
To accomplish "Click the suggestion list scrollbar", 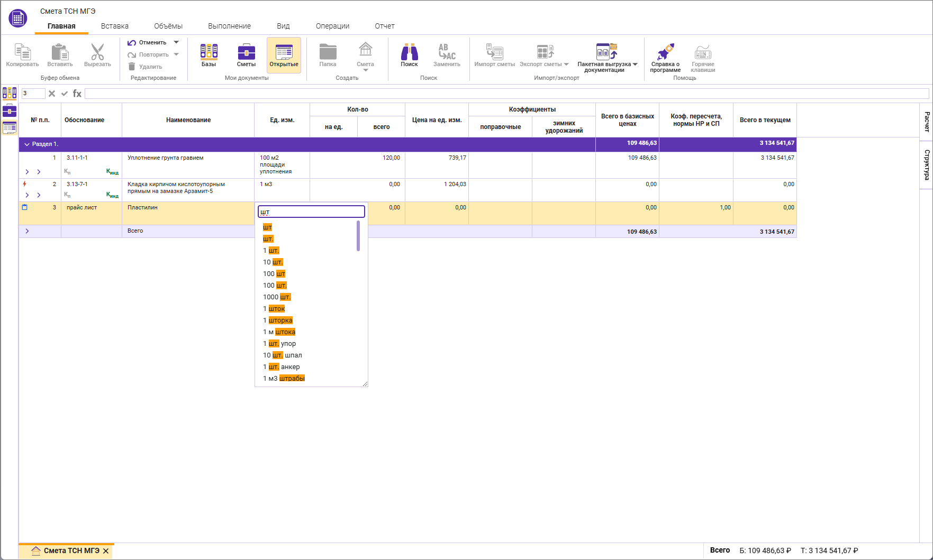I will pos(358,236).
